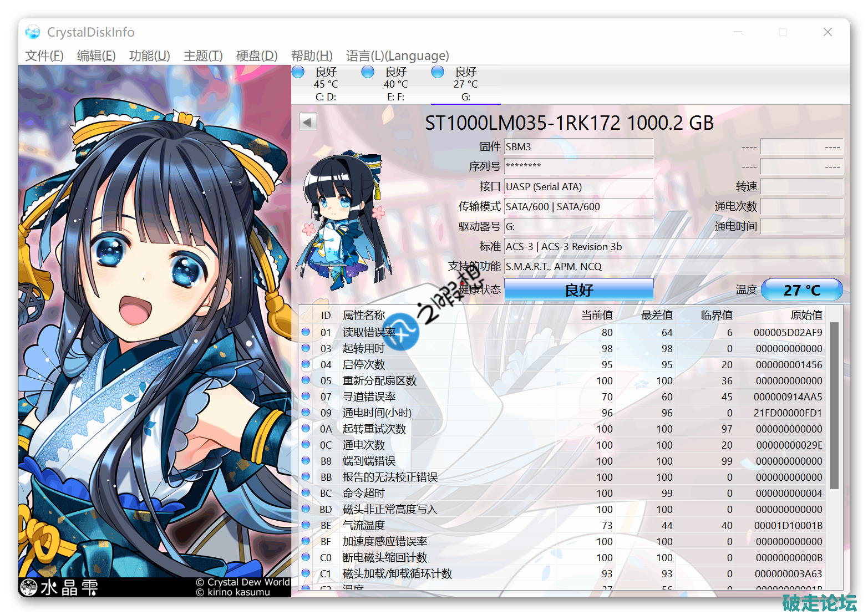Open the 功能(U) menu

149,56
